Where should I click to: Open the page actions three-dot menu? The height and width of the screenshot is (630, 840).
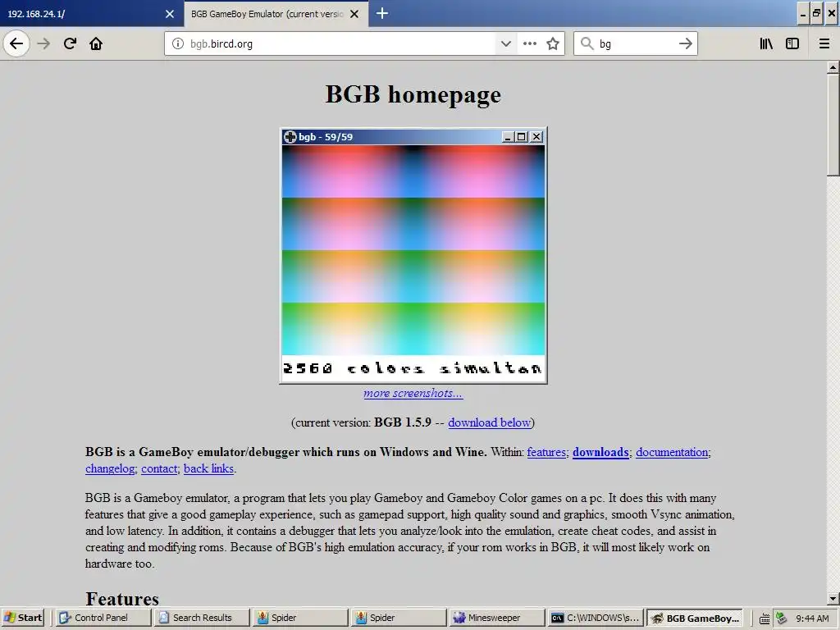pyautogui.click(x=529, y=43)
